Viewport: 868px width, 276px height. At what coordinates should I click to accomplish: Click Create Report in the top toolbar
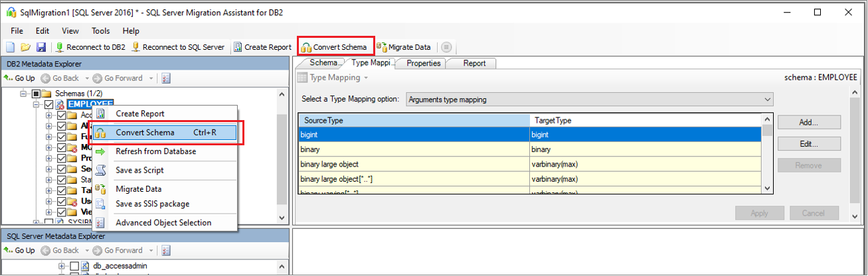pos(262,47)
